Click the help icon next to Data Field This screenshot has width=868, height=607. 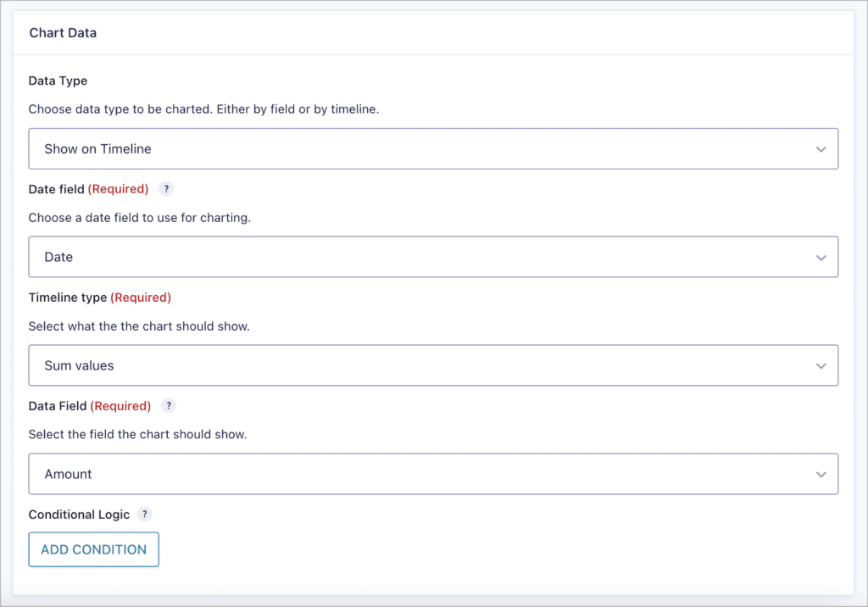click(169, 406)
